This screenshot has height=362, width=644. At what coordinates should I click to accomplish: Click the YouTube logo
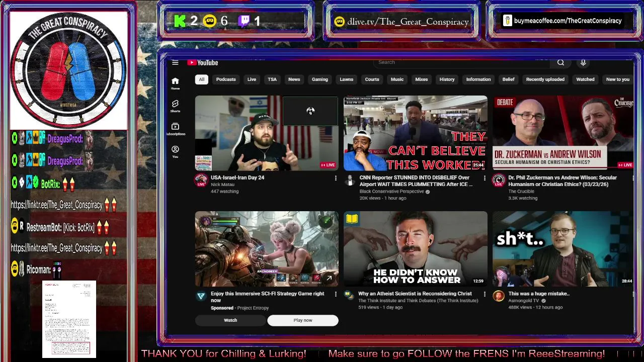pyautogui.click(x=203, y=63)
